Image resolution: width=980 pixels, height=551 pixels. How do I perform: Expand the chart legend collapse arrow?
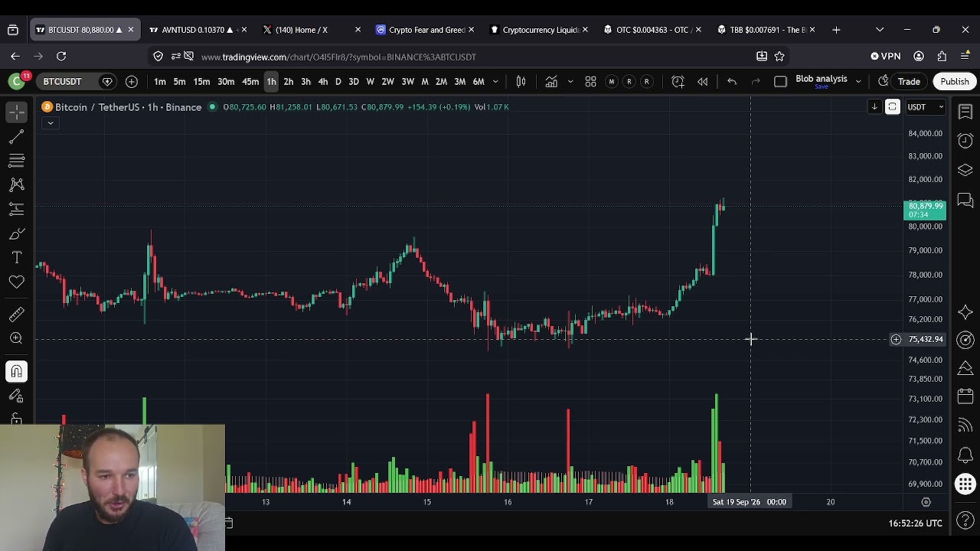point(50,122)
